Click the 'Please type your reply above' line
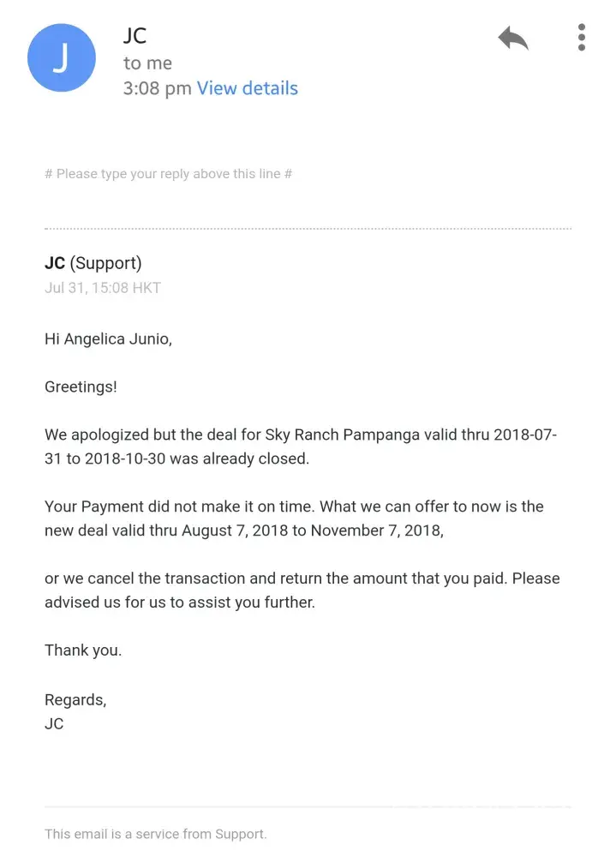This screenshot has width=616, height=857. (x=169, y=174)
